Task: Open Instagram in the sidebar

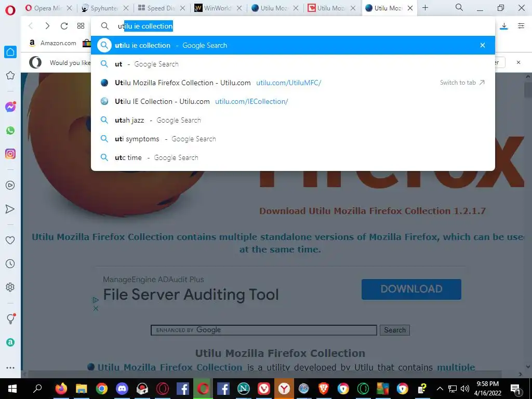Action: tap(10, 154)
